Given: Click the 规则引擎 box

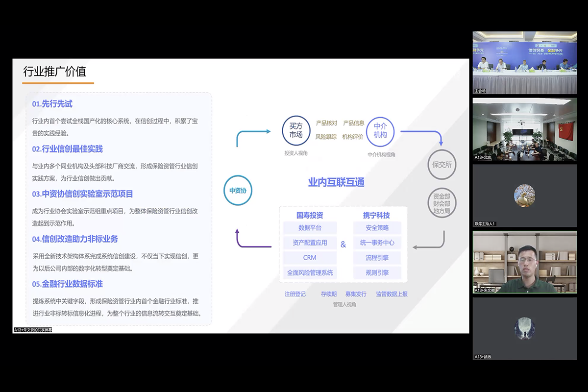Looking at the screenshot, I should click(x=377, y=272).
